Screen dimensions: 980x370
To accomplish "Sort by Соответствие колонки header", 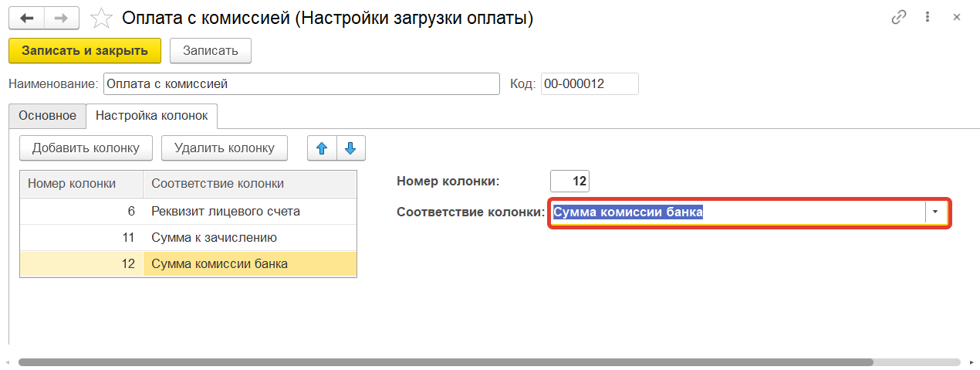I will tap(250, 184).
